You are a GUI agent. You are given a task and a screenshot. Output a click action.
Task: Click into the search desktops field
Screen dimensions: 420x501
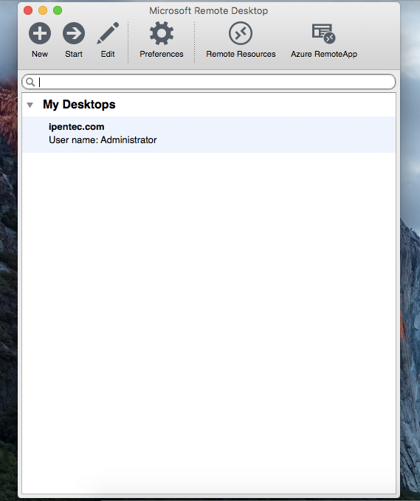[209, 82]
